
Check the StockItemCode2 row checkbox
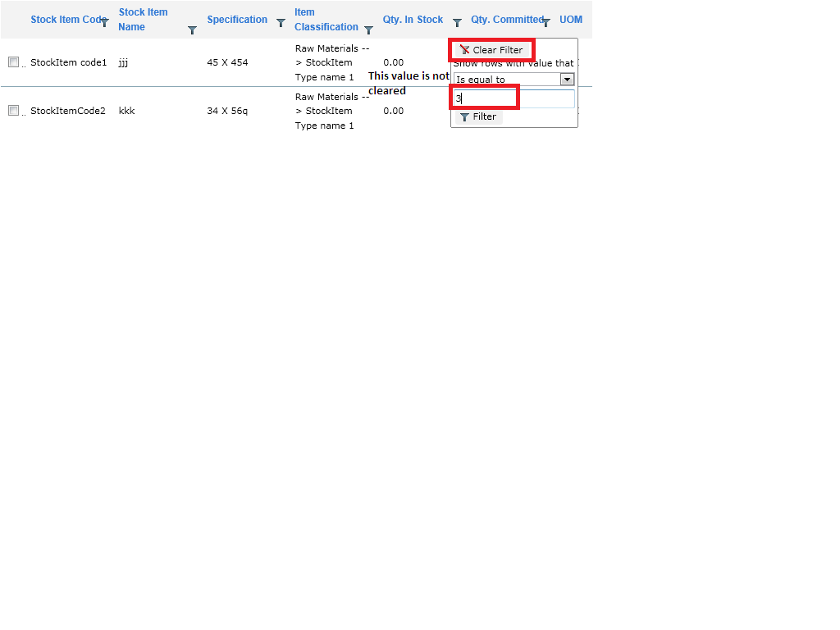(x=13, y=111)
